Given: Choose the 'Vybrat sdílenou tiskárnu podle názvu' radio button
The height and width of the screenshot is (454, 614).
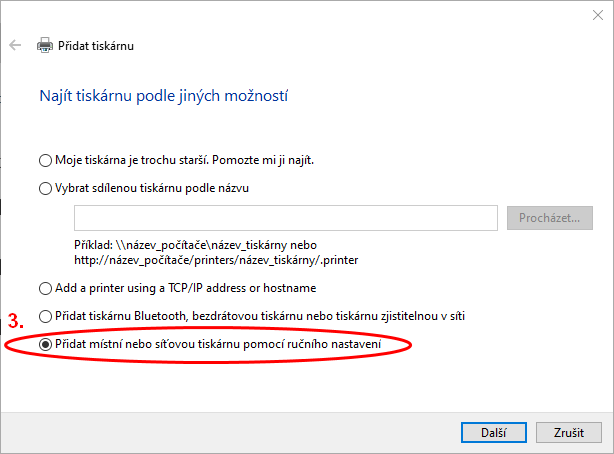Looking at the screenshot, I should (x=44, y=188).
